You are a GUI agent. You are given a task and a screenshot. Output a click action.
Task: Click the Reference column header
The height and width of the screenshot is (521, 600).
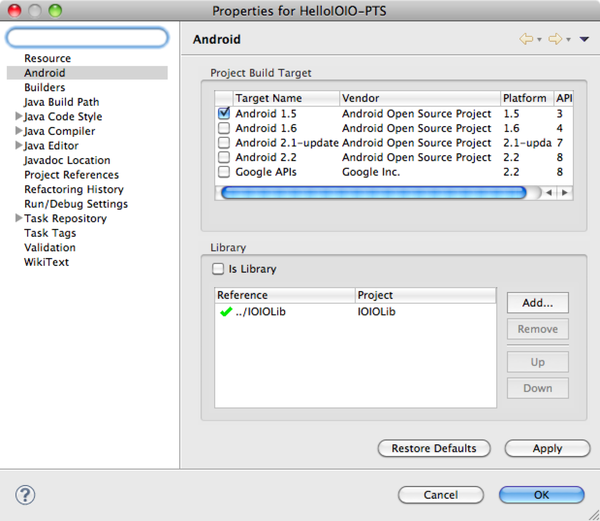[285, 295]
